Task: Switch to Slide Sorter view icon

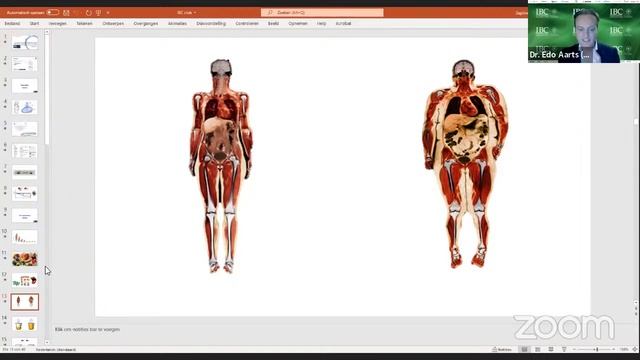Action: pos(538,349)
